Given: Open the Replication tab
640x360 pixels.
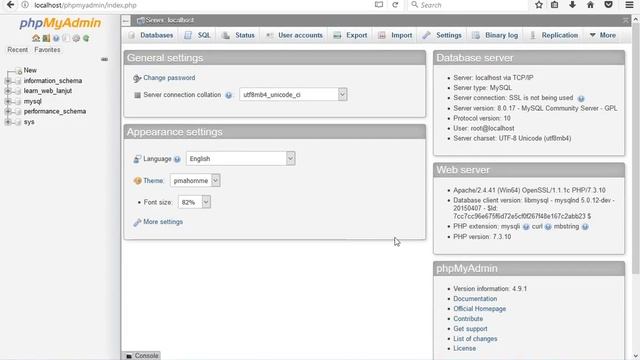Looking at the screenshot, I should pos(554,35).
